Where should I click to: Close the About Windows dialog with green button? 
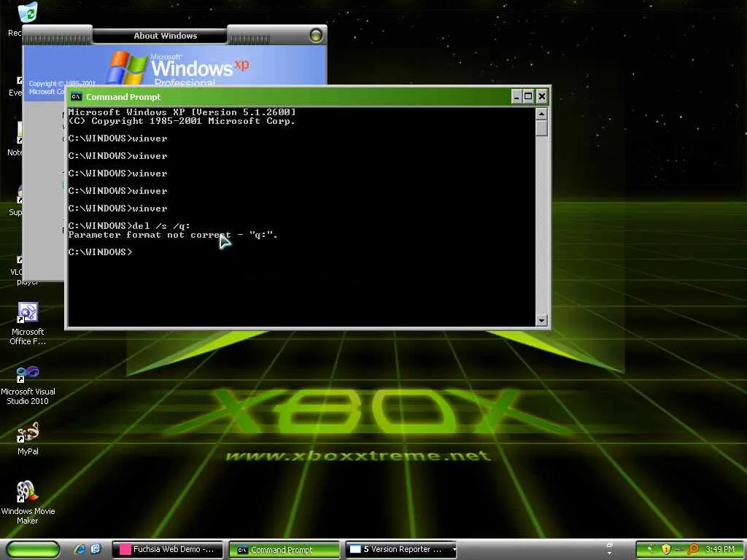coord(315,35)
